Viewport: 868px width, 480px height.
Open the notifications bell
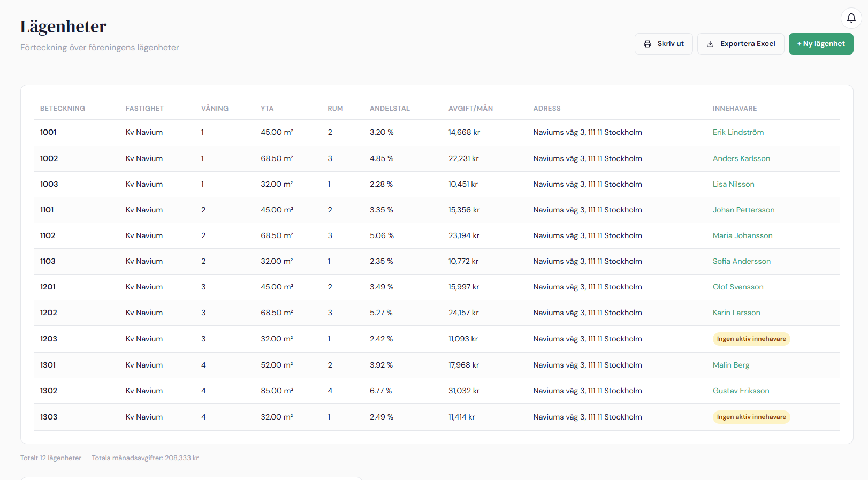(851, 18)
